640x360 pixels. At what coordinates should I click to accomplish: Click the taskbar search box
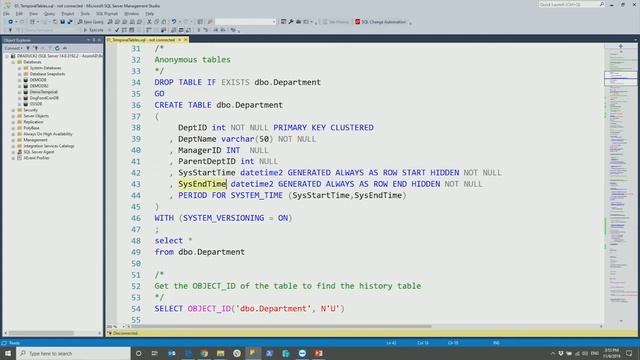coord(73,353)
